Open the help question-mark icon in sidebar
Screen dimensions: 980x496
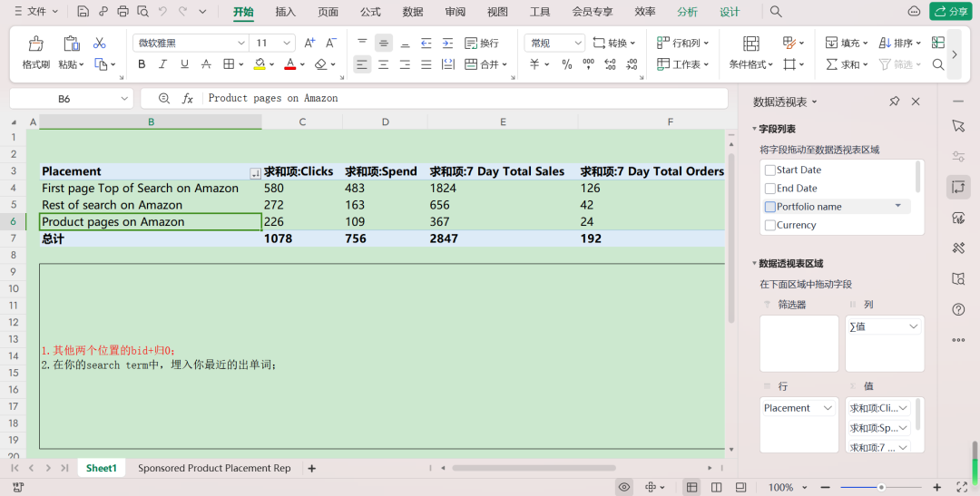[958, 310]
